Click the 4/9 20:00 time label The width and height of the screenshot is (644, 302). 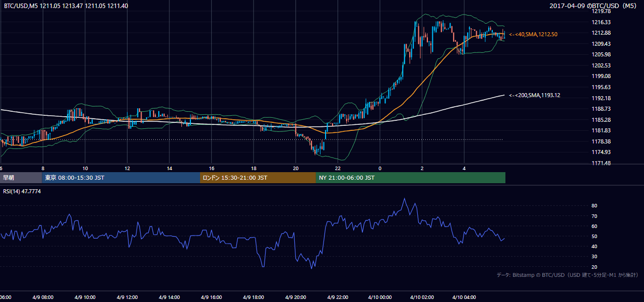coord(295,297)
